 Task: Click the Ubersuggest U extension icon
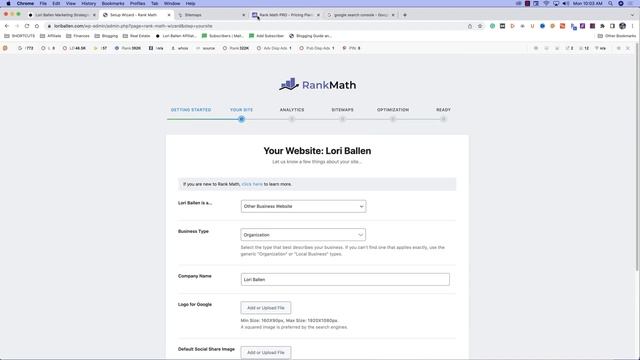coord(532,26)
